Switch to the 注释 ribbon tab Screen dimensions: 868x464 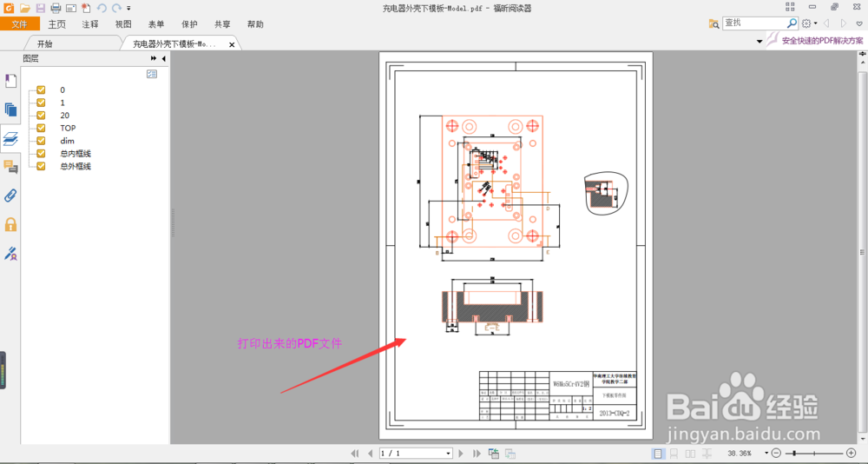[x=90, y=23]
